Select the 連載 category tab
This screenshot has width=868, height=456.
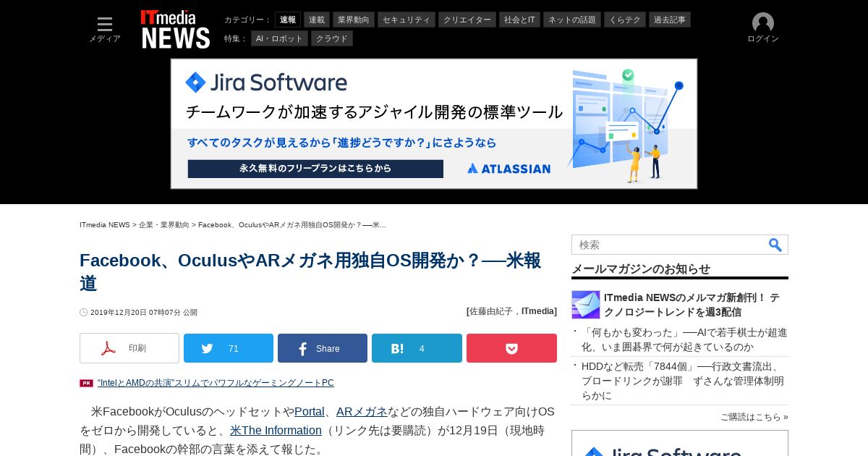[317, 20]
